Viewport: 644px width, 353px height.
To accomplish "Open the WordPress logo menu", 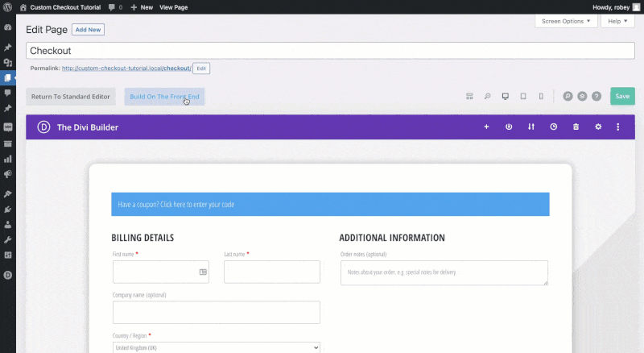I will point(7,7).
